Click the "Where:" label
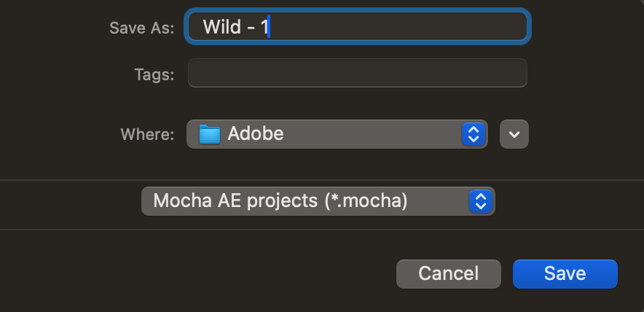Screen dimensions: 644x312 coord(147,134)
